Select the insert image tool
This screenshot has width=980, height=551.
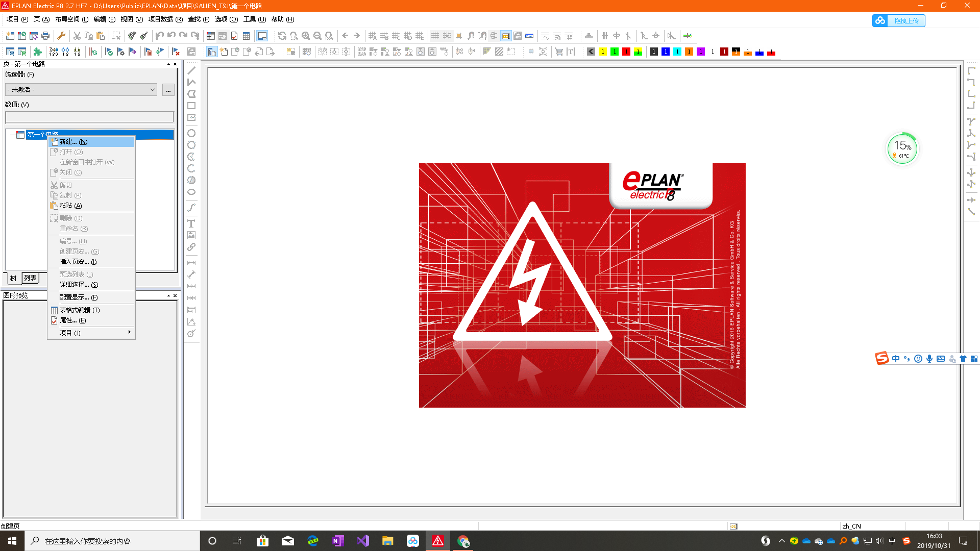point(191,235)
